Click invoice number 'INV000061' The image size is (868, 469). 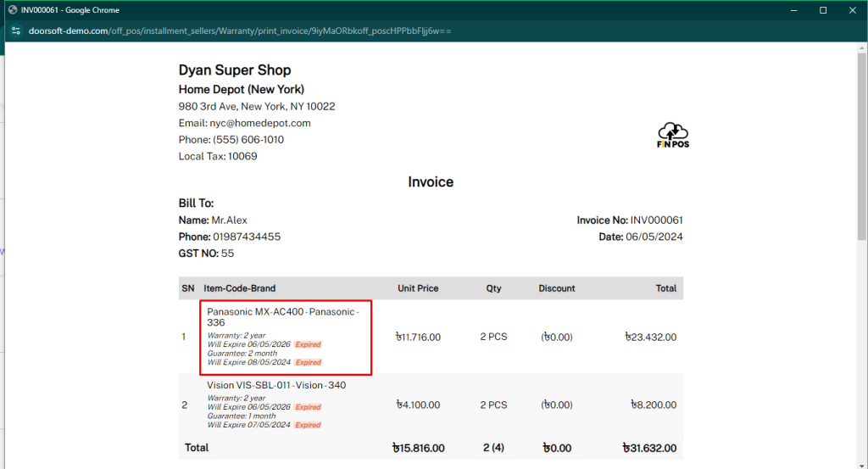[656, 220]
